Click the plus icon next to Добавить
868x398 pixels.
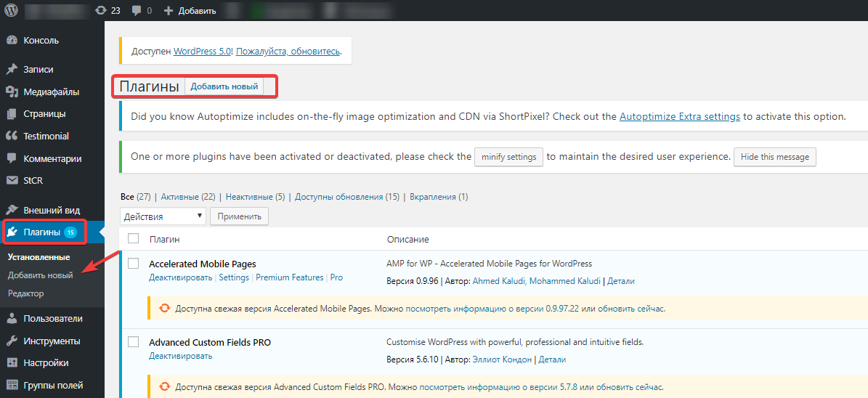click(169, 10)
